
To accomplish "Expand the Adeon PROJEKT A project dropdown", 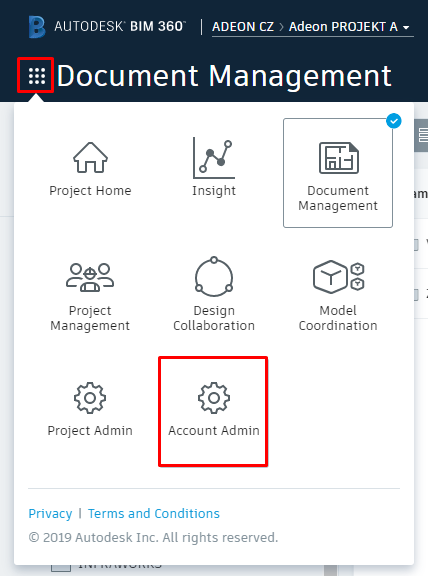I will pos(349,27).
